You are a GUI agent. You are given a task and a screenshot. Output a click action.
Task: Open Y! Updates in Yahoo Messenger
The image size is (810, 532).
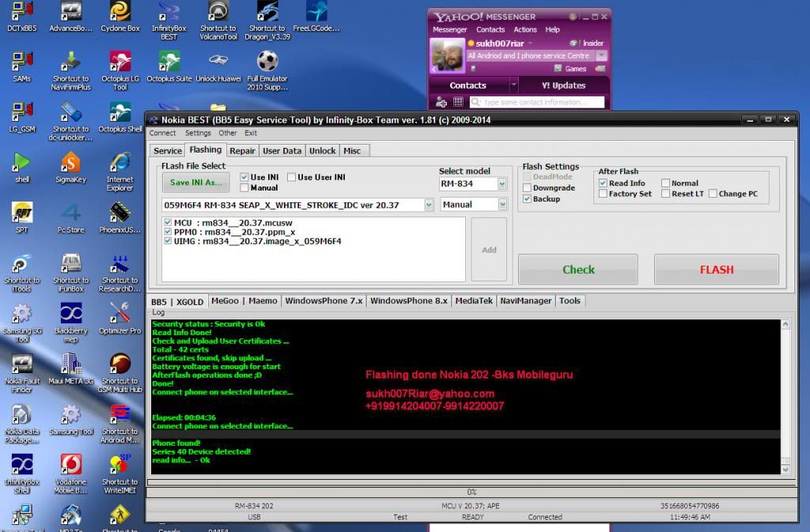click(563, 85)
